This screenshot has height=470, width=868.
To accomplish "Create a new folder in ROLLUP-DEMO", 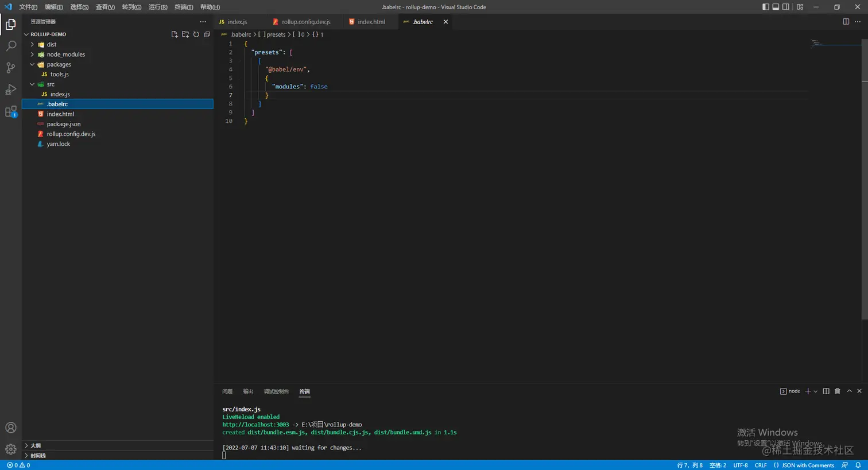I will click(x=185, y=34).
